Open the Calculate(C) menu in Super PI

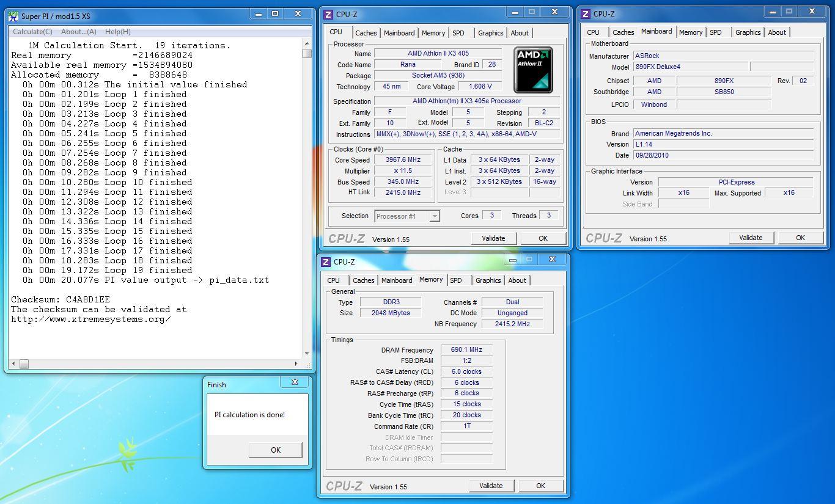[32, 32]
